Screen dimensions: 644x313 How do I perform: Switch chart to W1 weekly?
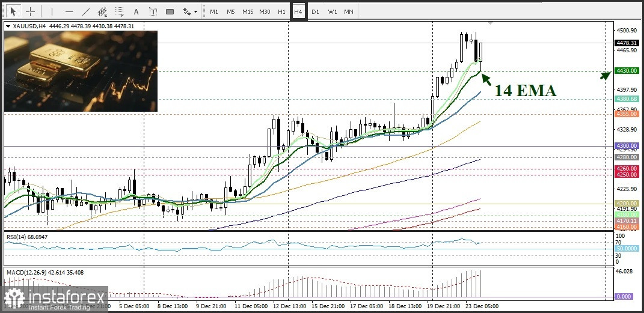pyautogui.click(x=332, y=11)
